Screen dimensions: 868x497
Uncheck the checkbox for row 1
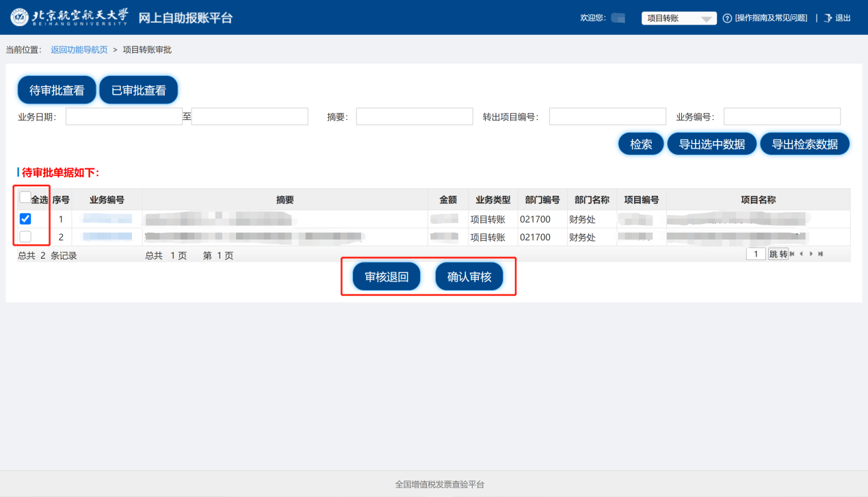point(25,219)
